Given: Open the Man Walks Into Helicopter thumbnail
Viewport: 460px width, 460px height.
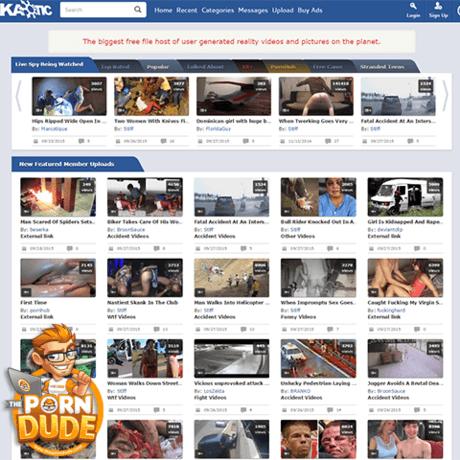Looking at the screenshot, I should coord(232,278).
